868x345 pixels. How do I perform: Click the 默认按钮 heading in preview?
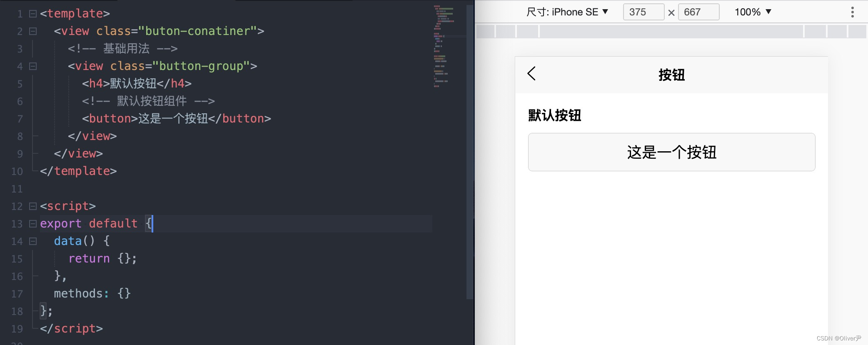554,115
